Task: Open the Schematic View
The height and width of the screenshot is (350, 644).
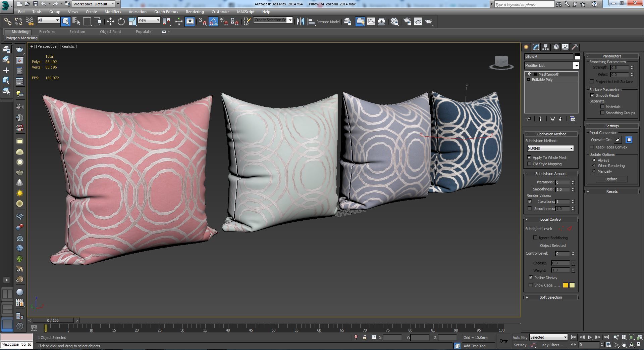Action: click(x=382, y=21)
